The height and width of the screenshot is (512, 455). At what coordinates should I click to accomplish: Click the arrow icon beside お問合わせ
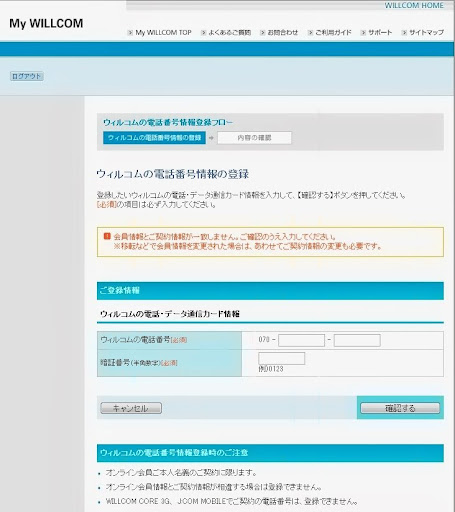pos(263,33)
